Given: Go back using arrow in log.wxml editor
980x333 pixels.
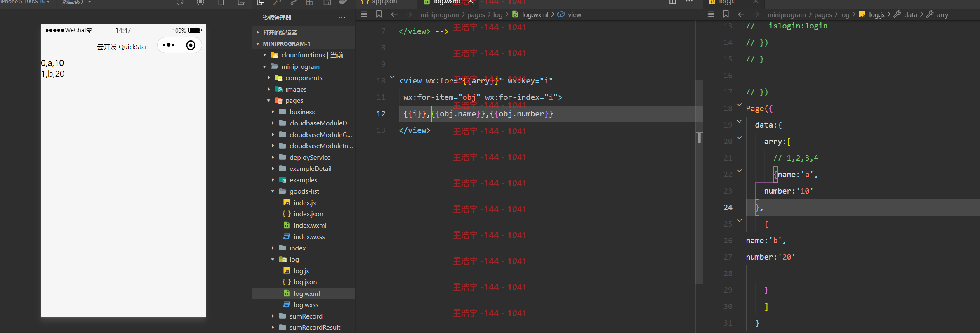Looking at the screenshot, I should (x=394, y=14).
